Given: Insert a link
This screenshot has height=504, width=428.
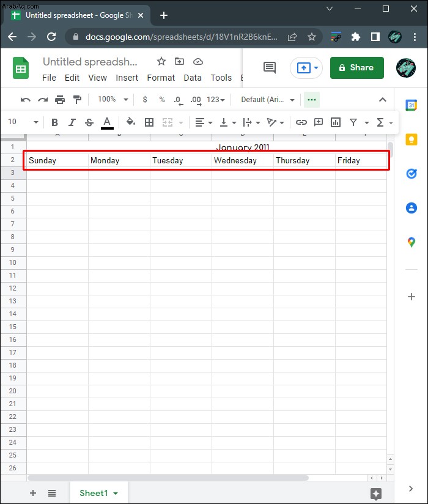Looking at the screenshot, I should tap(301, 122).
